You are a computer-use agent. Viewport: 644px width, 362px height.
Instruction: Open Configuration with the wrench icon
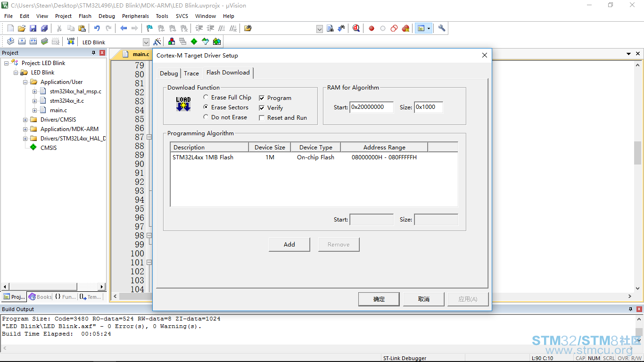442,28
